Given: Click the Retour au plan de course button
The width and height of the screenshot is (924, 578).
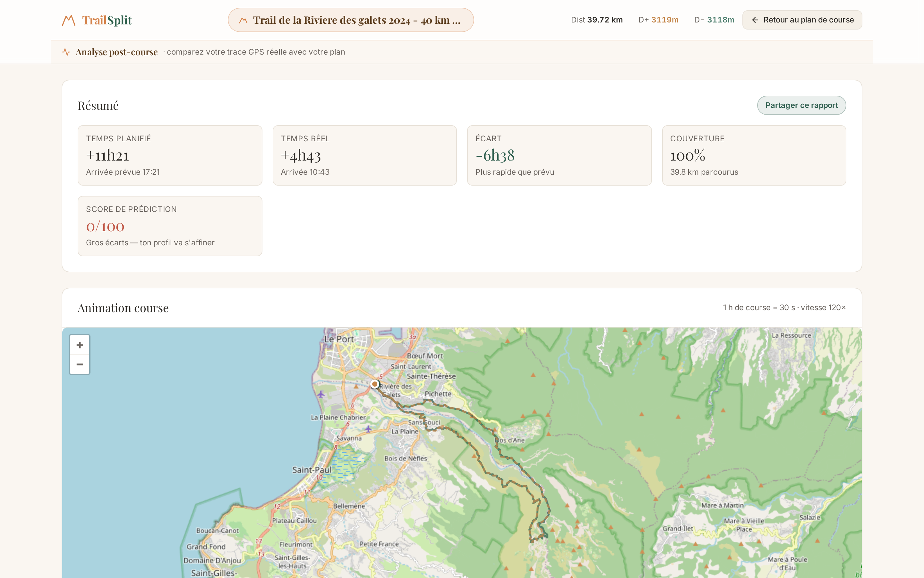Looking at the screenshot, I should 802,20.
